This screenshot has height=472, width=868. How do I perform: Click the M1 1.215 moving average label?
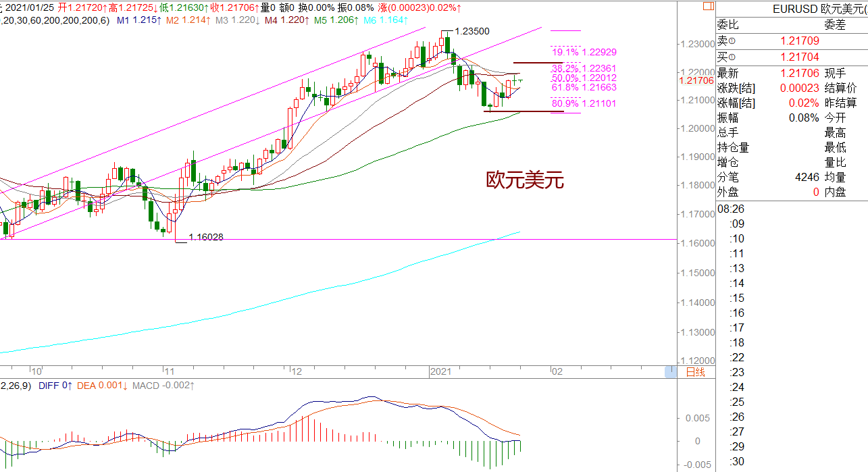pyautogui.click(x=139, y=21)
